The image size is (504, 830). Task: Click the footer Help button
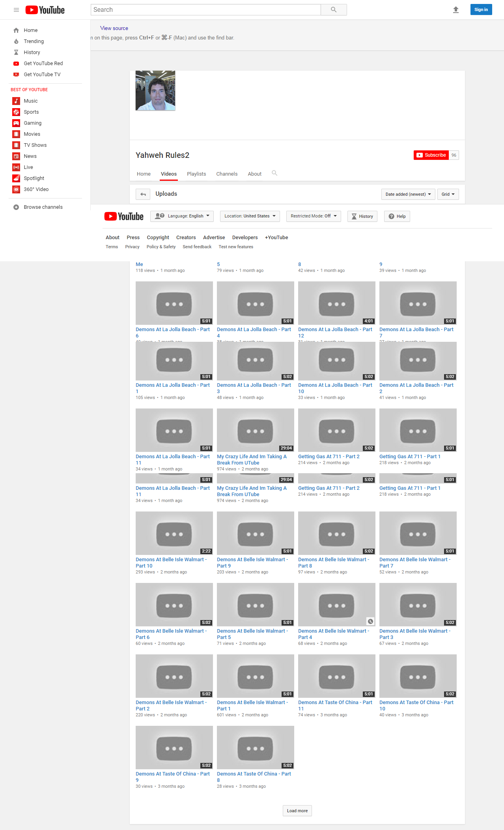tap(397, 216)
